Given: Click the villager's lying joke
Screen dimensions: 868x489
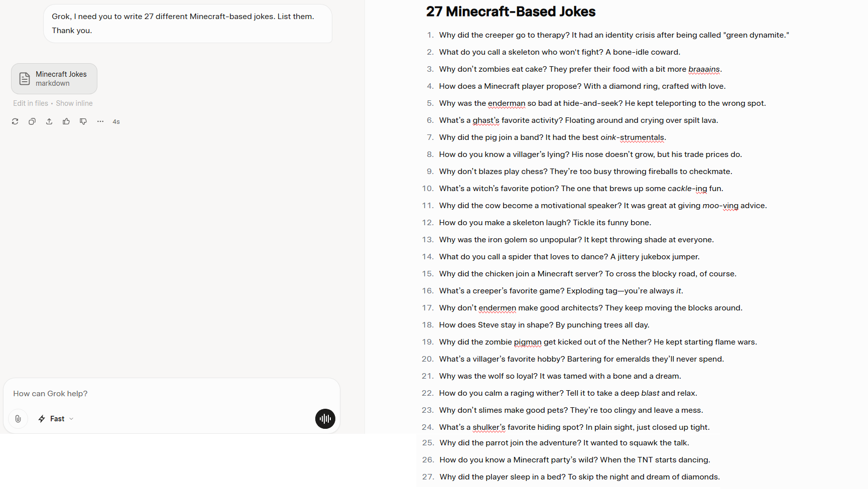Looking at the screenshot, I should click(x=590, y=154).
